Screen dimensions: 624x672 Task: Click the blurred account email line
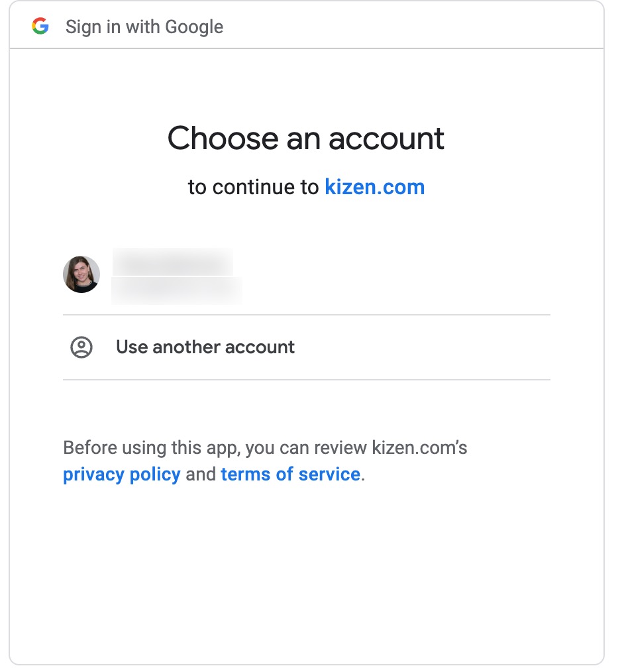click(176, 290)
